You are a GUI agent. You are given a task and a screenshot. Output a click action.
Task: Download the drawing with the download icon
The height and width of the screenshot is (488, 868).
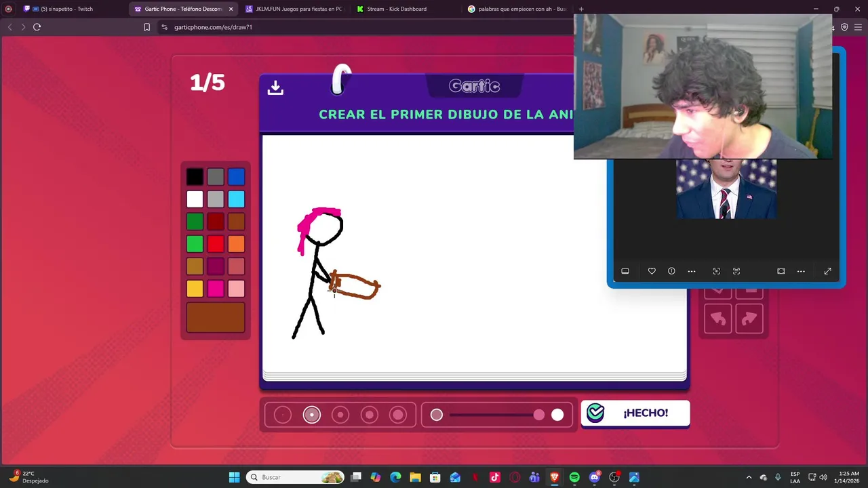(x=275, y=88)
